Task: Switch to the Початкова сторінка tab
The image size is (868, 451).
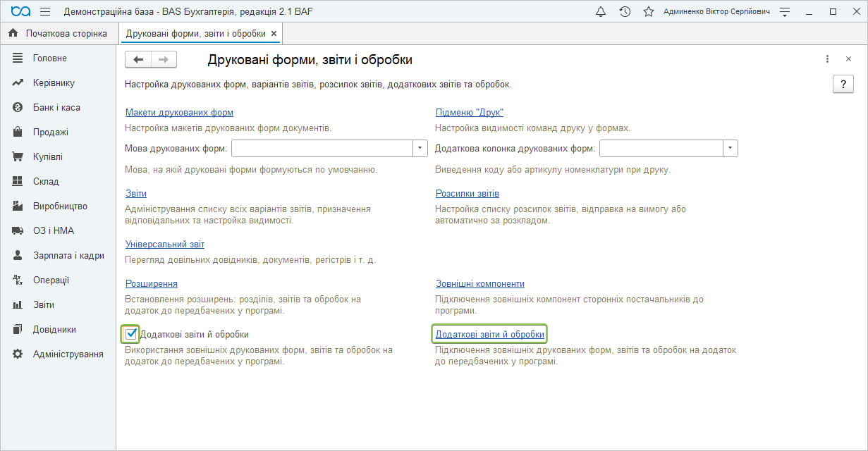Action: (x=66, y=33)
